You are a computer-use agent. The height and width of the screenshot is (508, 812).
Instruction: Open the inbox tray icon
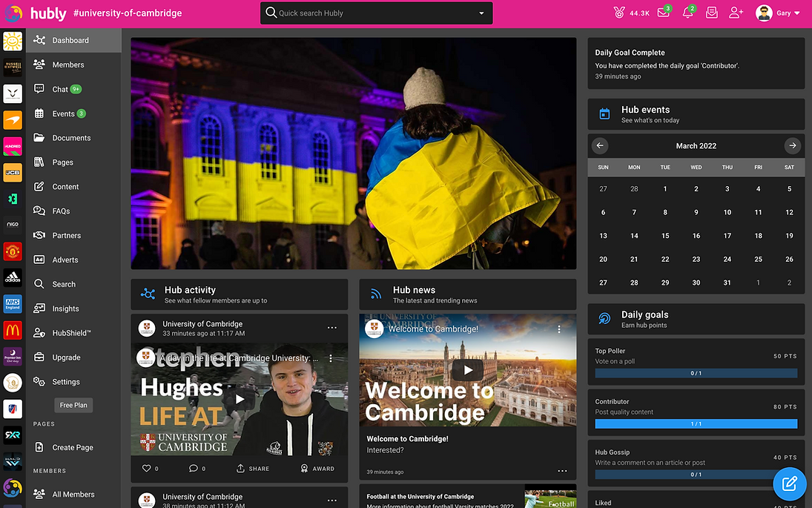pos(712,13)
